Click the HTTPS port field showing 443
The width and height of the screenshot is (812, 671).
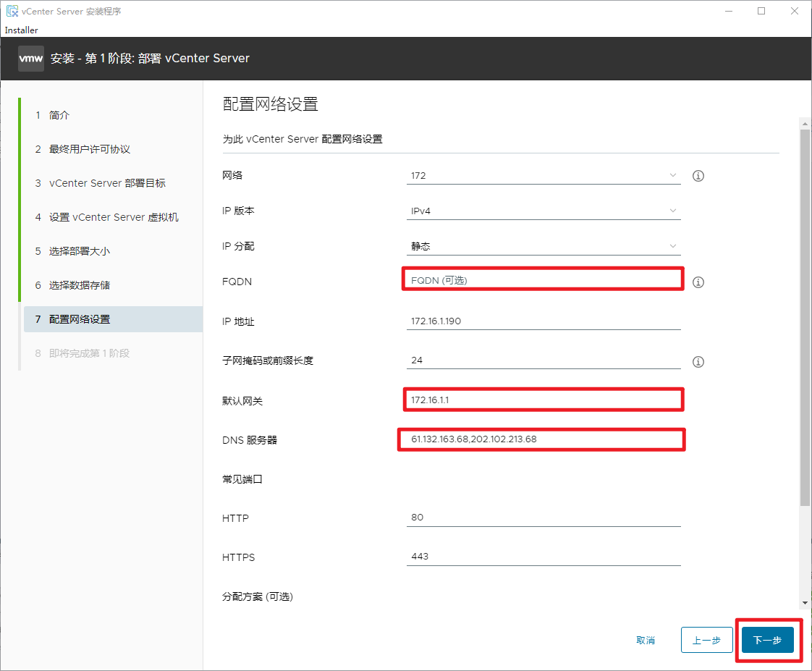click(543, 556)
